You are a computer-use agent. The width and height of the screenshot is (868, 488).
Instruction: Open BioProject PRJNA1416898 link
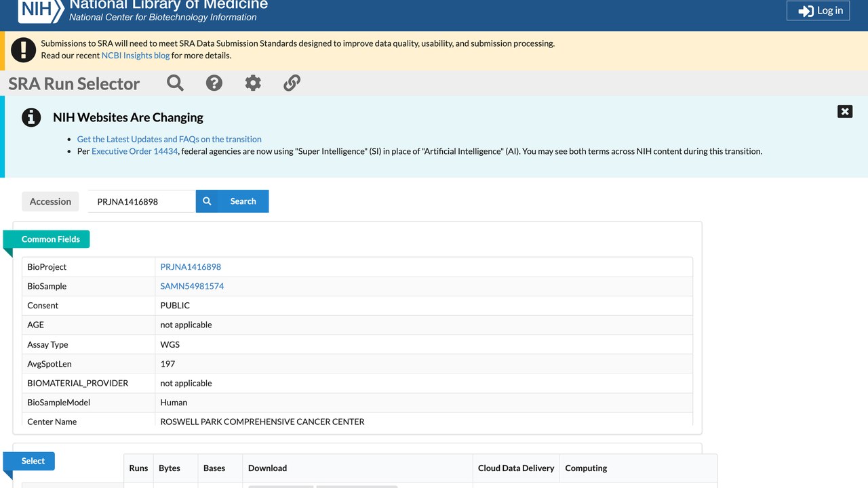tap(191, 267)
